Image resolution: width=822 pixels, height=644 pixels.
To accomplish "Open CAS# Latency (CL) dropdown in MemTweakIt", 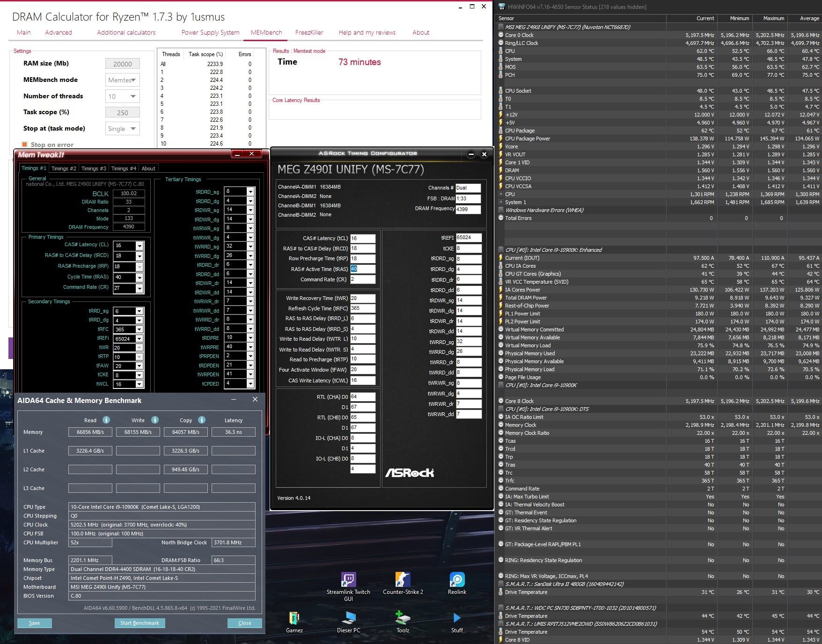I will click(x=139, y=246).
